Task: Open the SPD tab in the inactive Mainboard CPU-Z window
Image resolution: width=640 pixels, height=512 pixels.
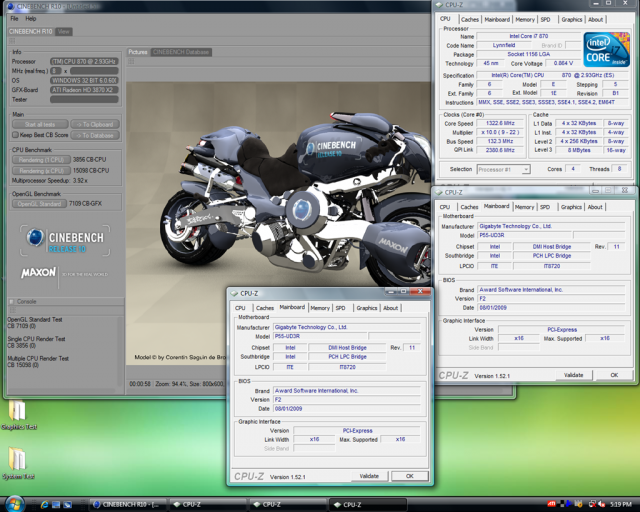Action: point(545,207)
